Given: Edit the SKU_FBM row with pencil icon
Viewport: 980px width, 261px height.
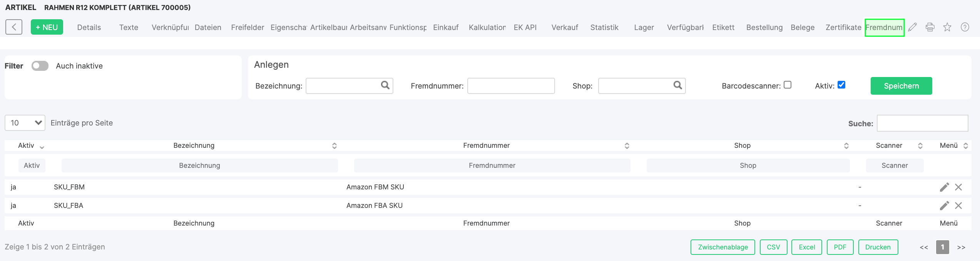Looking at the screenshot, I should [944, 187].
